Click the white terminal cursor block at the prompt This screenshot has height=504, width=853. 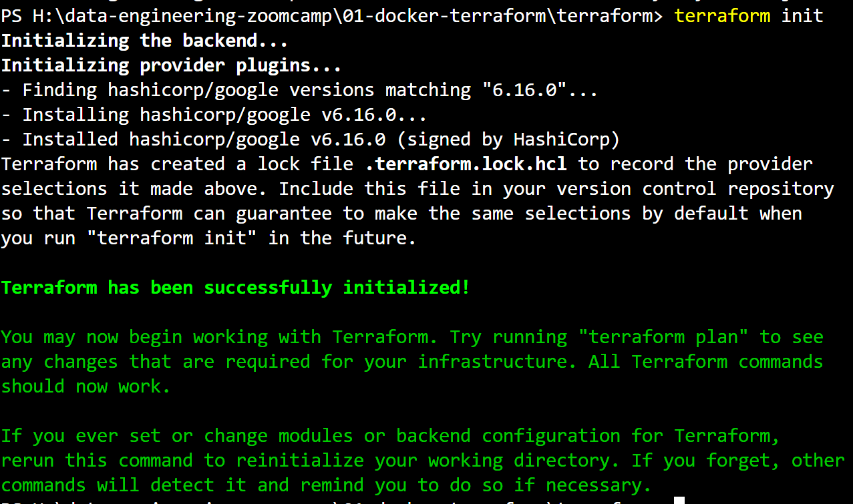[x=679, y=500]
